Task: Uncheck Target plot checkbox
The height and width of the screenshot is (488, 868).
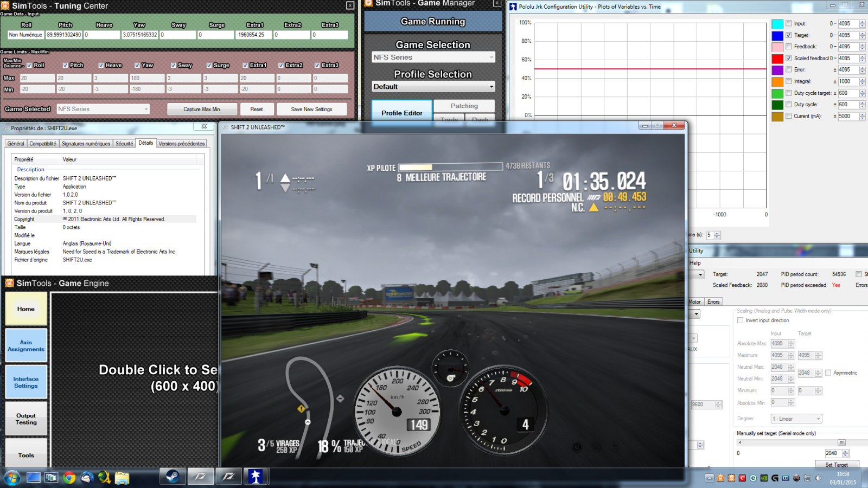Action: (x=789, y=35)
